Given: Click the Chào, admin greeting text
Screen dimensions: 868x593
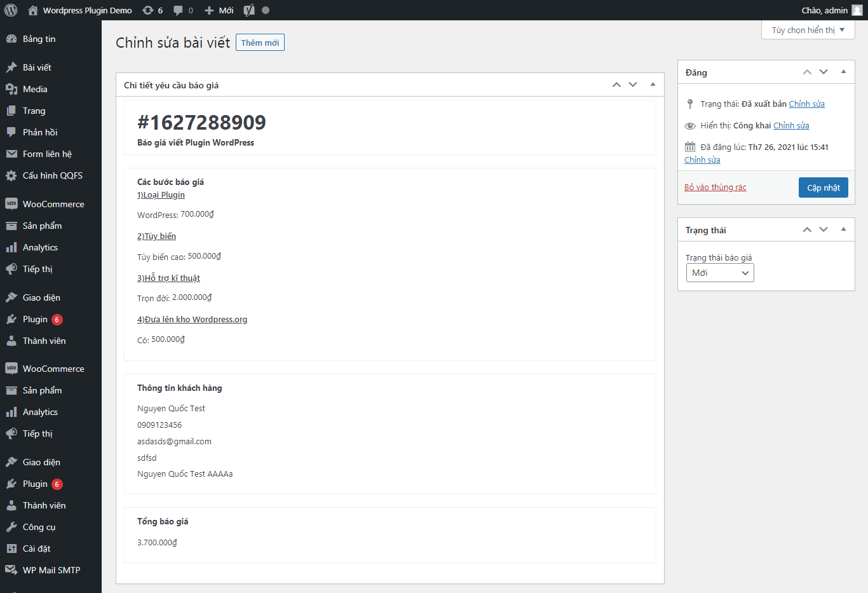Looking at the screenshot, I should (x=824, y=10).
